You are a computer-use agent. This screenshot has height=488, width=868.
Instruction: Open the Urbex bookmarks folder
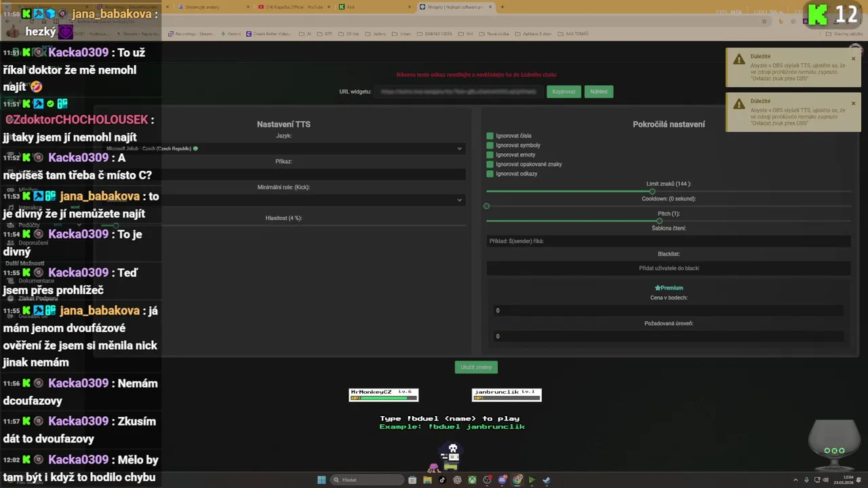pos(402,33)
